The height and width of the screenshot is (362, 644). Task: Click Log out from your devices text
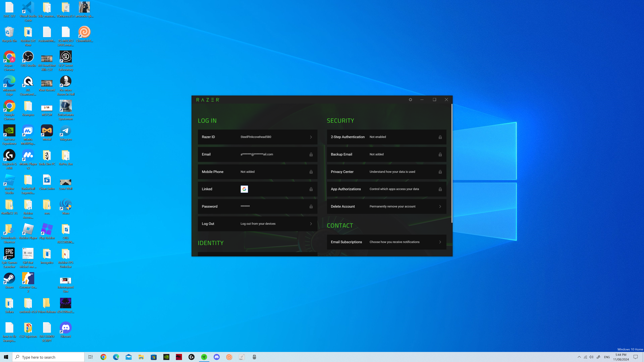[258, 224]
